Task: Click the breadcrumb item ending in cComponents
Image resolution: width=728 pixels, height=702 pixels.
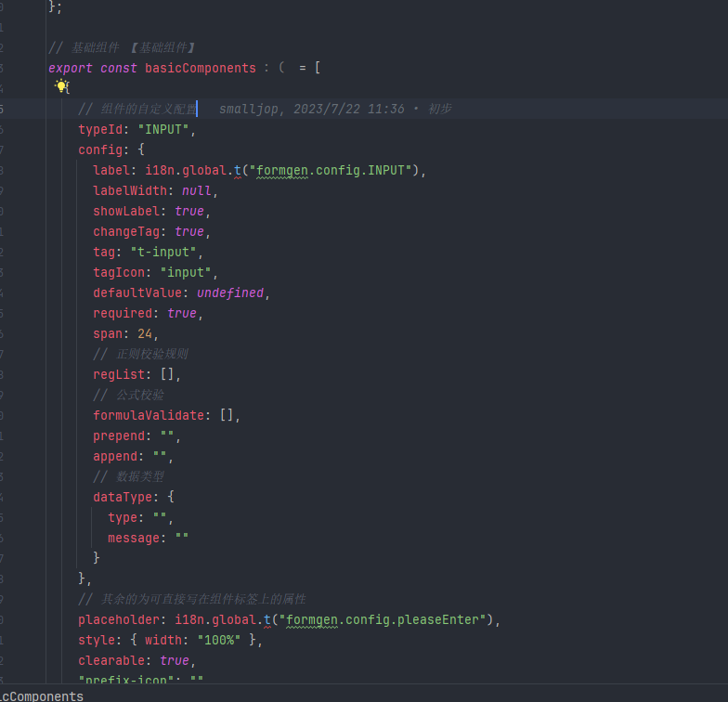Action: pyautogui.click(x=42, y=696)
